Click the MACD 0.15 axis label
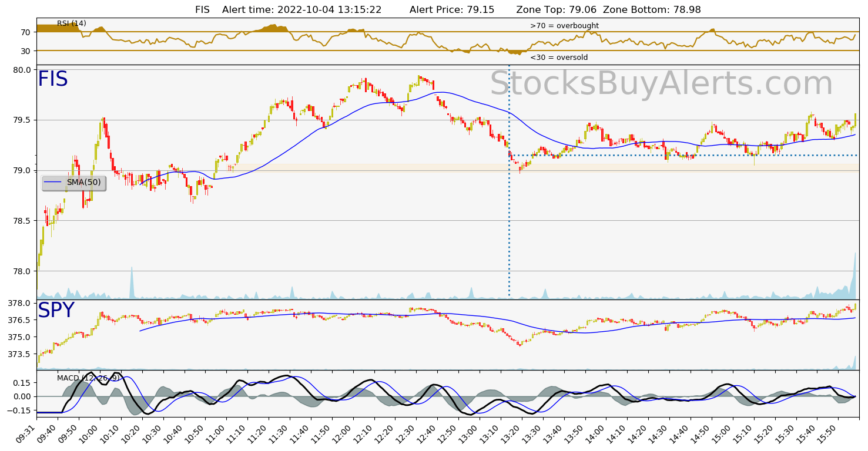Screen dimensions: 868x451 click(22, 383)
